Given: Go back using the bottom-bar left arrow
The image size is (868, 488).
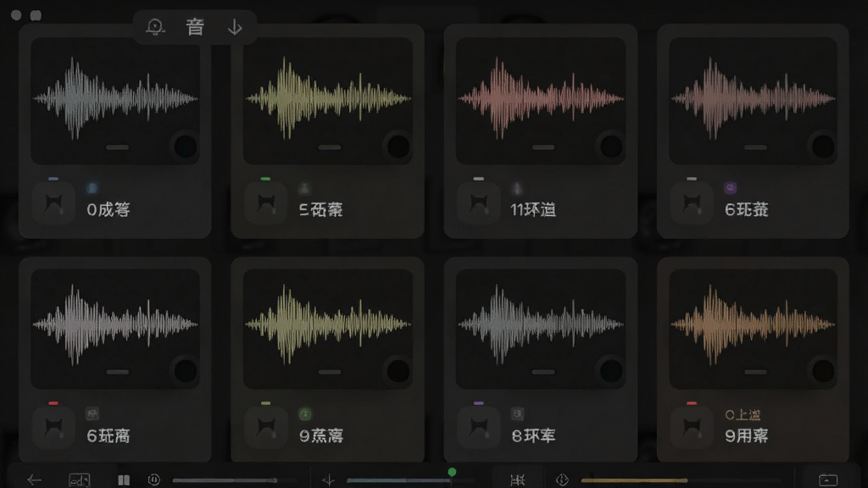Looking at the screenshot, I should 34,480.
